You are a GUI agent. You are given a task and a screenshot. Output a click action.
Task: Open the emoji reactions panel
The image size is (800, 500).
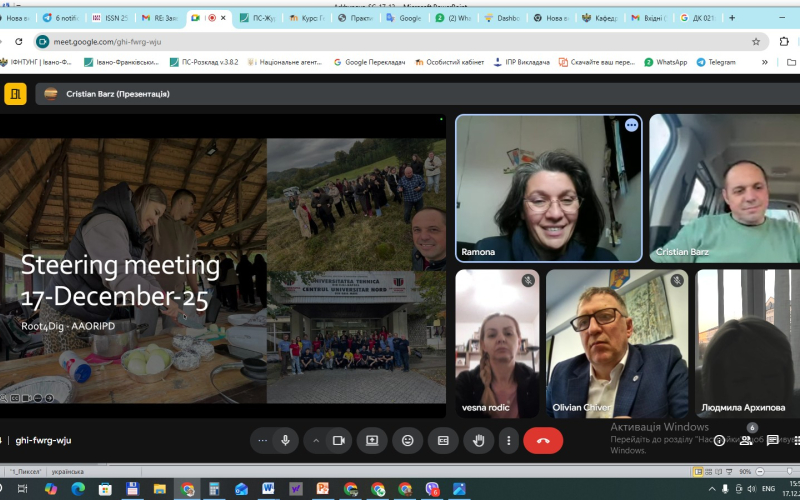[407, 440]
